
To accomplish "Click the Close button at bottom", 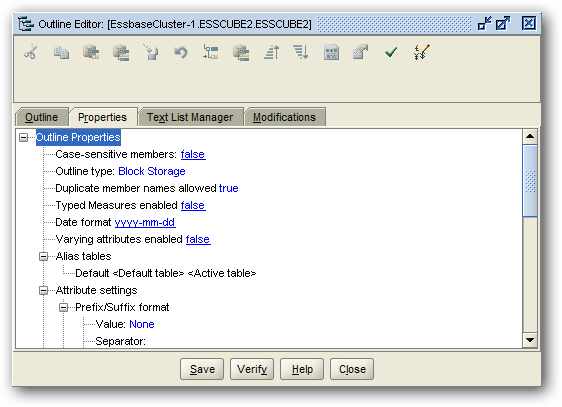I will 352,369.
